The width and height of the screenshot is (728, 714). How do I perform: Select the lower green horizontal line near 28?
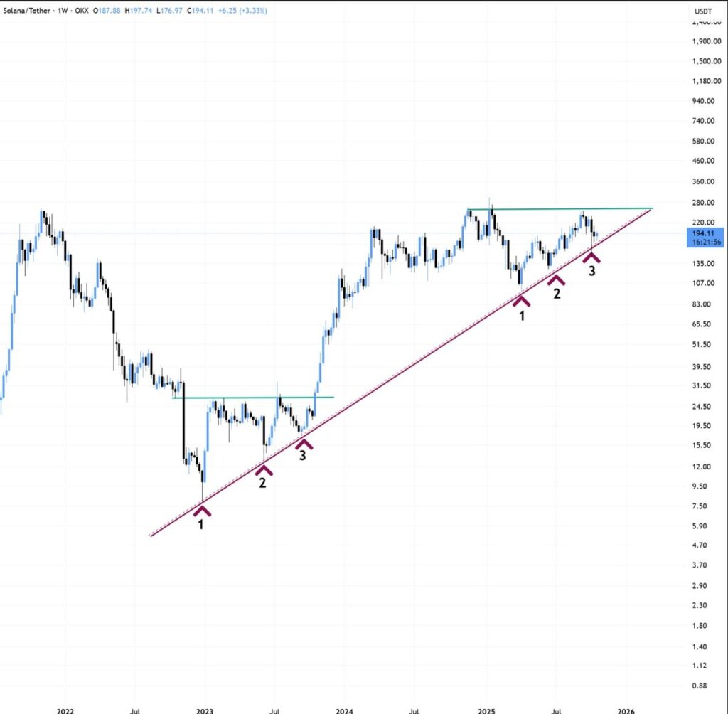tap(256, 397)
